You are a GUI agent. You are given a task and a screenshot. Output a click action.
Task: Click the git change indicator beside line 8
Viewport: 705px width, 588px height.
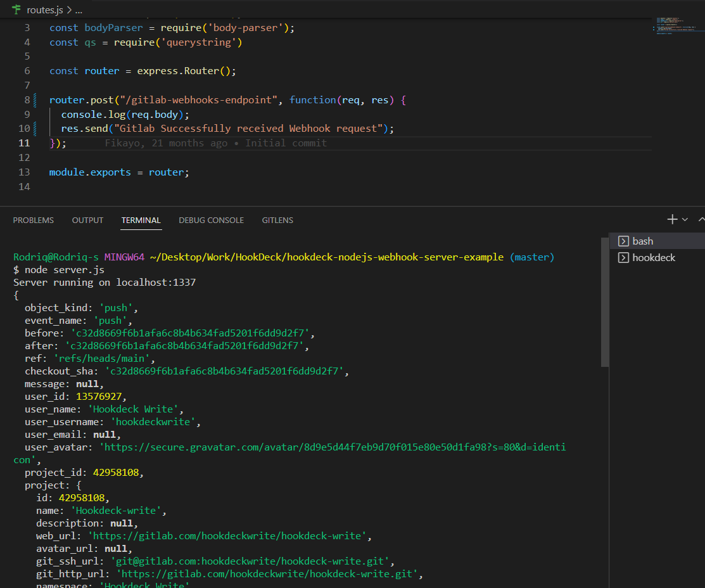pyautogui.click(x=34, y=99)
